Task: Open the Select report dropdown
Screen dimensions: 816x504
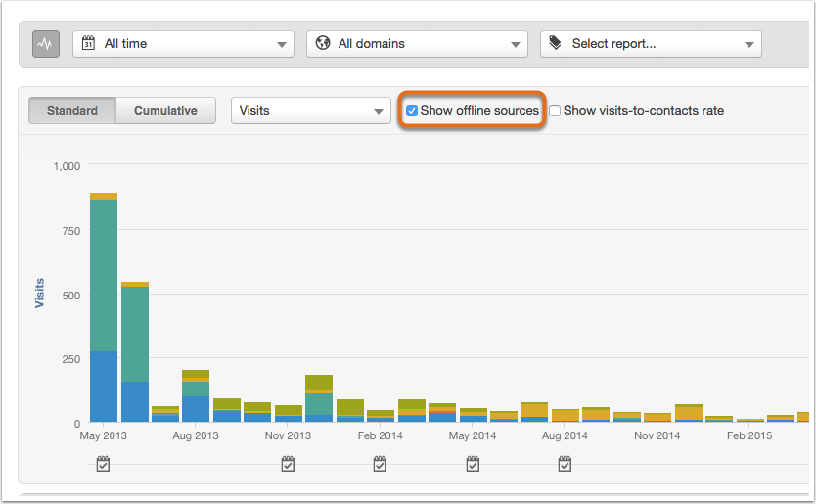Action: (651, 44)
